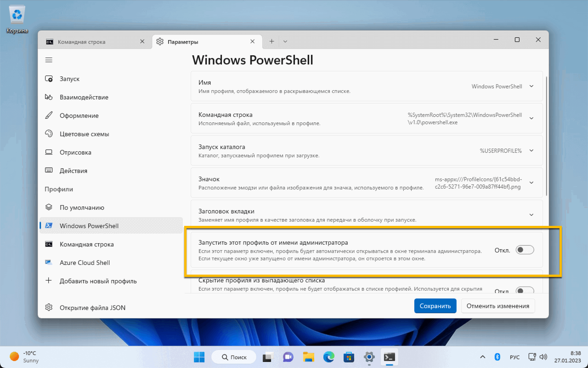Click the powershell.exe path value

tap(465, 119)
